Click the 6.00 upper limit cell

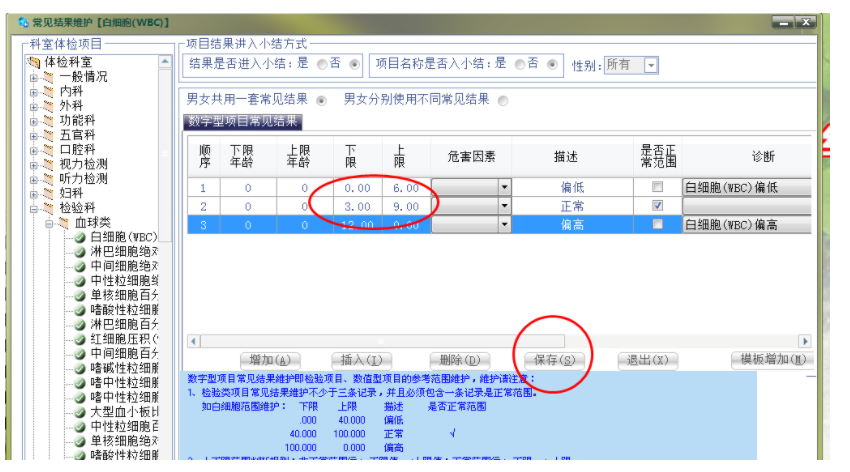pyautogui.click(x=406, y=188)
